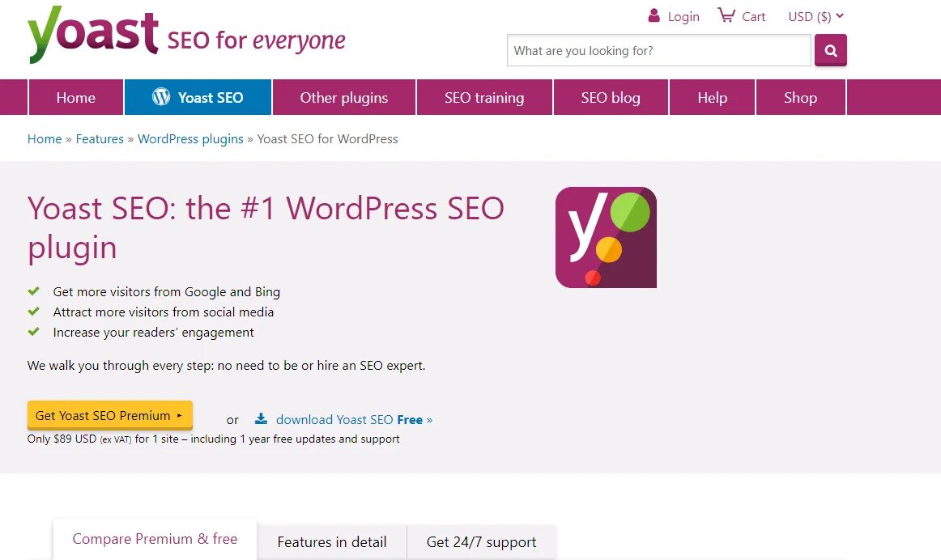Select the Compare Premium & free tab
The width and height of the screenshot is (941, 560).
155,539
